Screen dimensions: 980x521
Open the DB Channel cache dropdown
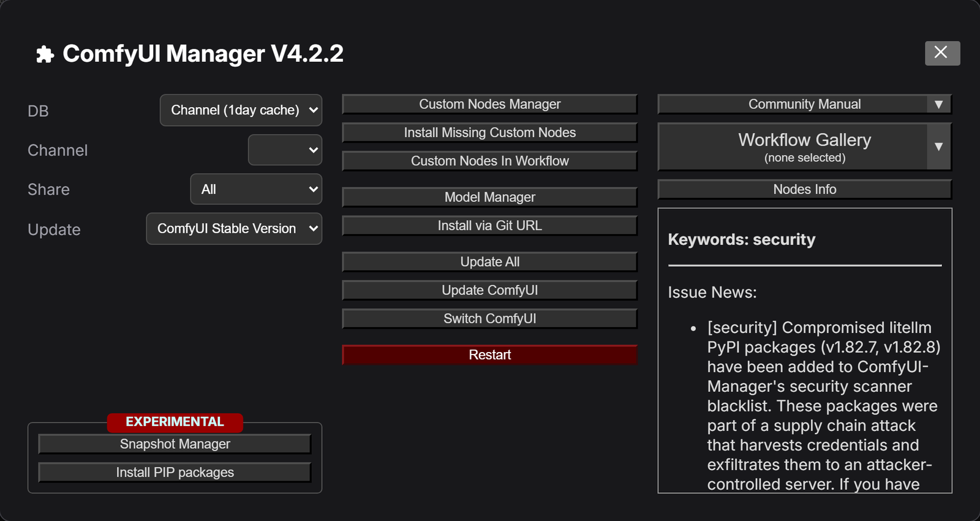coord(241,110)
